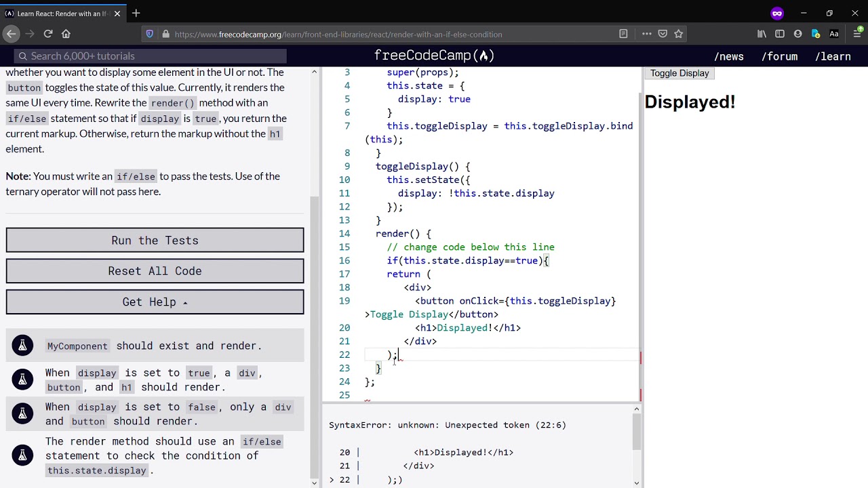This screenshot has width=868, height=488.
Task: Toggle reader view in address bar
Action: (623, 34)
